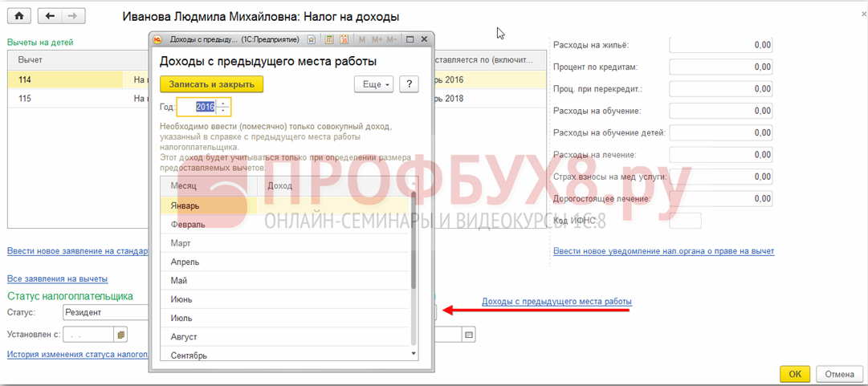This screenshot has width=868, height=386.
Task: Select the 'Июль' row
Action: pos(285,318)
